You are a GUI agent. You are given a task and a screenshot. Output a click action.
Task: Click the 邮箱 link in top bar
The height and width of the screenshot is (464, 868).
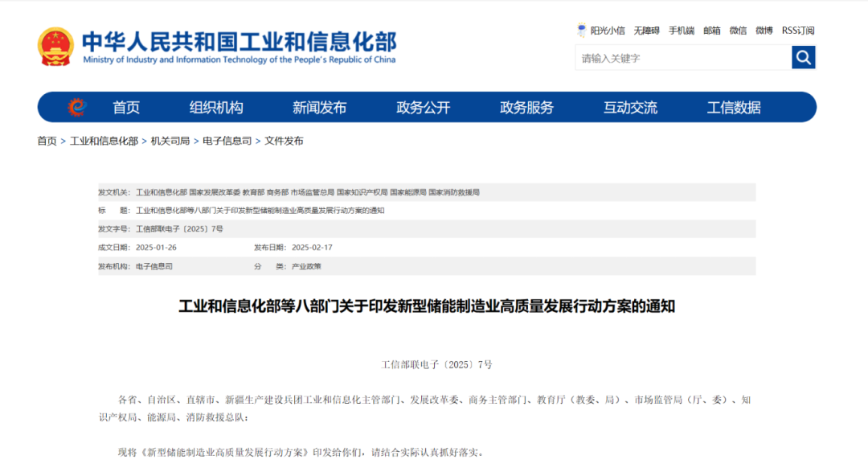click(x=712, y=31)
